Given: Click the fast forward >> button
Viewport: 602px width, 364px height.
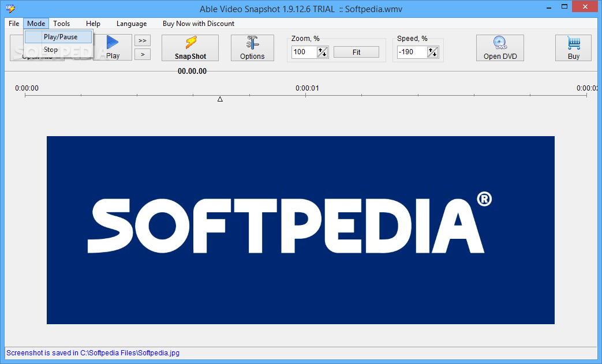Looking at the screenshot, I should [x=143, y=40].
